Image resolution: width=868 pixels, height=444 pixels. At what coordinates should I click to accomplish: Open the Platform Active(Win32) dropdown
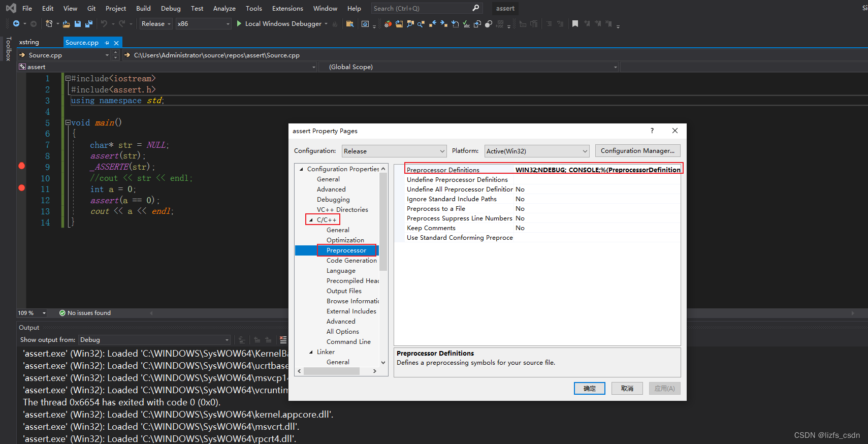(537, 151)
